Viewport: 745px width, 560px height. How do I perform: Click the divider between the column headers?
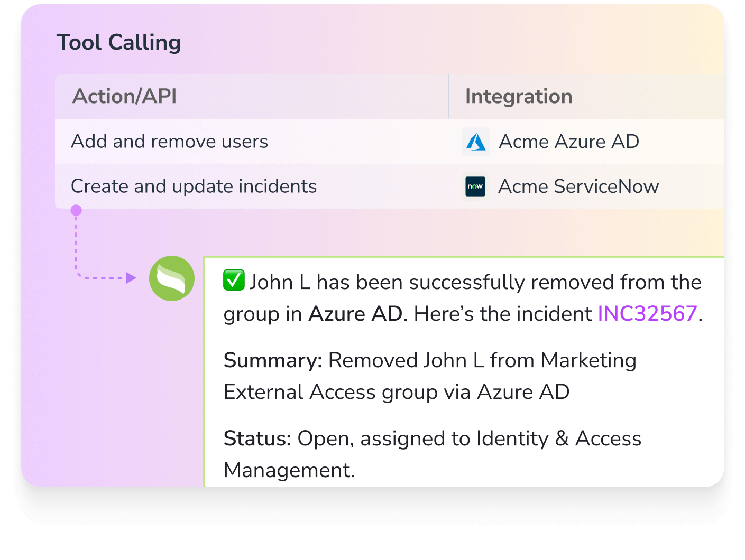click(449, 97)
